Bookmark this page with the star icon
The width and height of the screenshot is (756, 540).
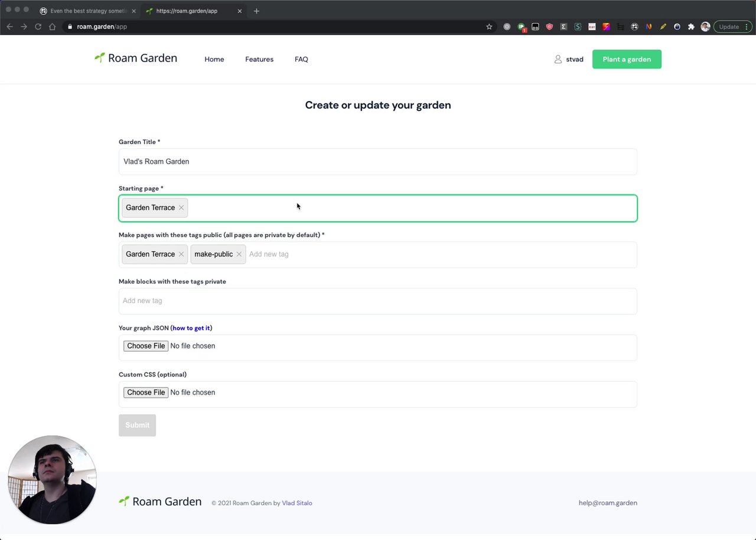(x=489, y=27)
